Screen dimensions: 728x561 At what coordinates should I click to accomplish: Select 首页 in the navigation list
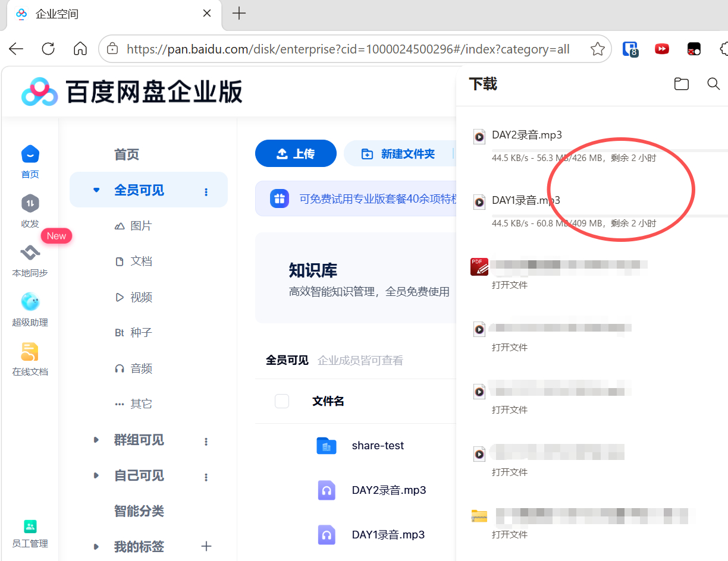click(127, 155)
